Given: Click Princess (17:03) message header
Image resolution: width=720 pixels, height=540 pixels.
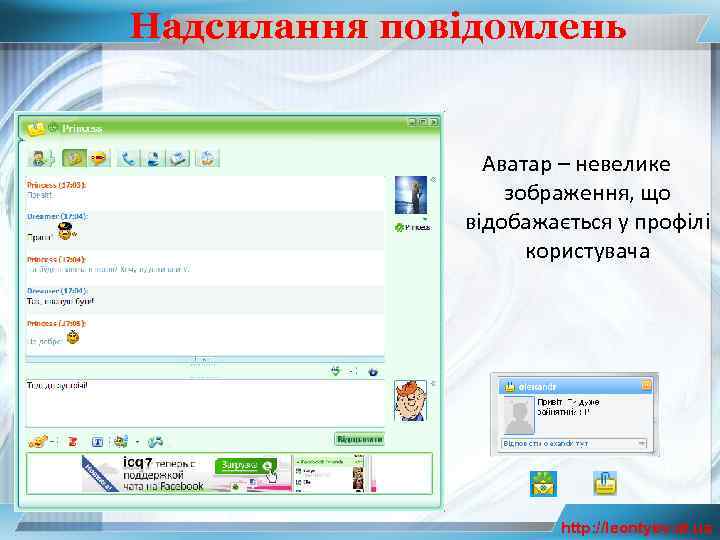Looking at the screenshot, I should click(56, 185).
